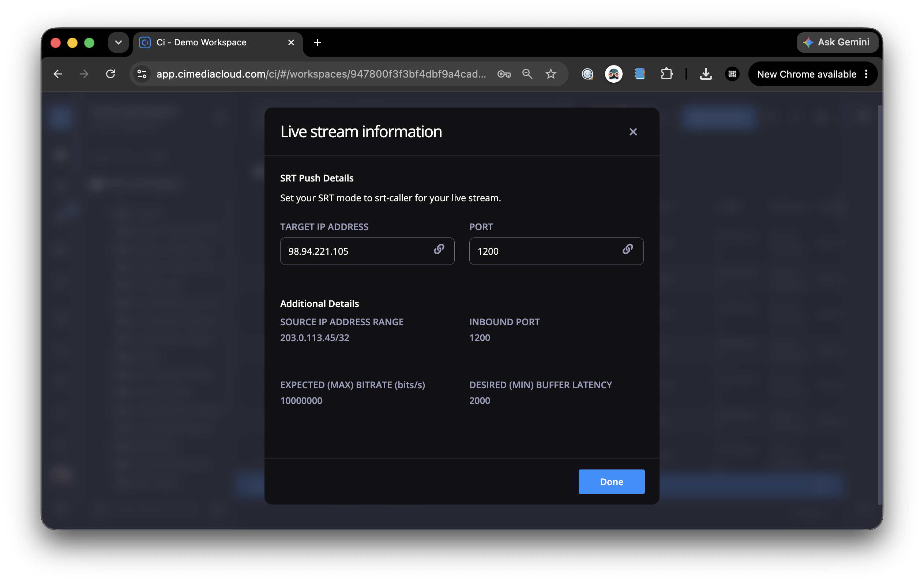Go forward in browser history
Image resolution: width=924 pixels, height=584 pixels.
click(x=84, y=74)
